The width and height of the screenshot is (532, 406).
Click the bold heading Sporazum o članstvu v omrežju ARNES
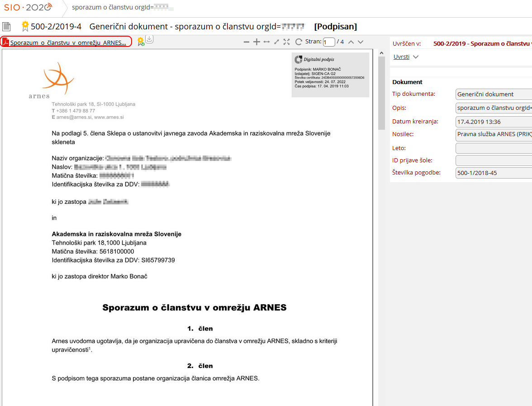[195, 307]
